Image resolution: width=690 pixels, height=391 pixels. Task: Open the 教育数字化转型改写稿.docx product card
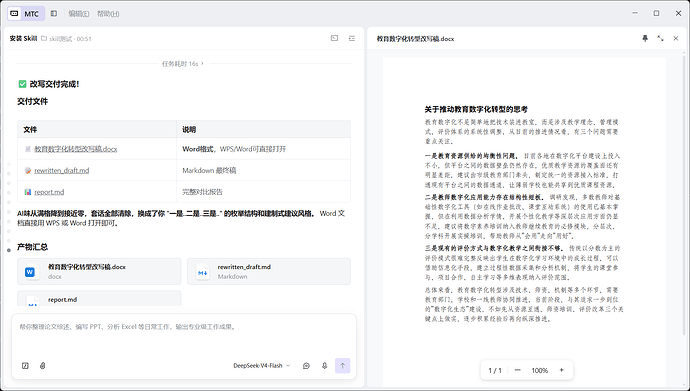coord(99,271)
